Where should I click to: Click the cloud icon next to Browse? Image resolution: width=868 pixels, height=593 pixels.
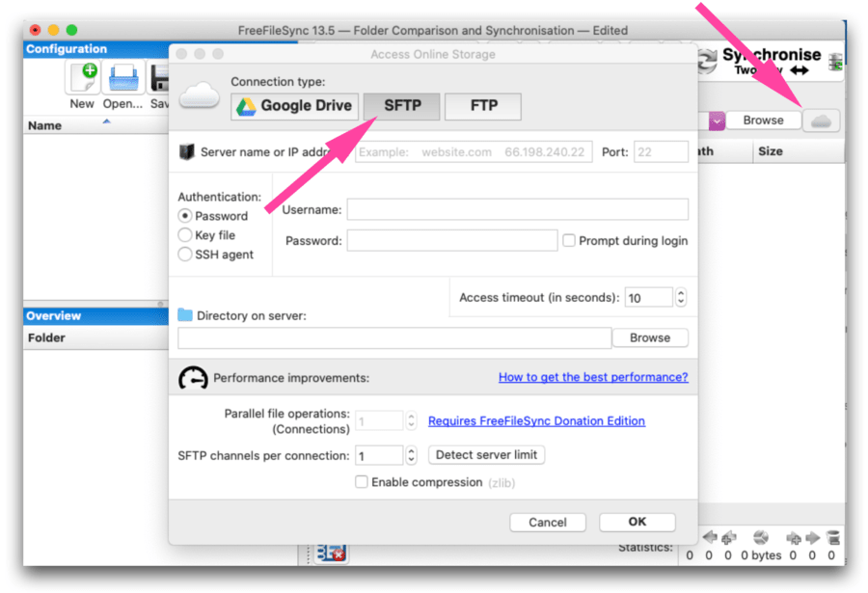(x=821, y=120)
